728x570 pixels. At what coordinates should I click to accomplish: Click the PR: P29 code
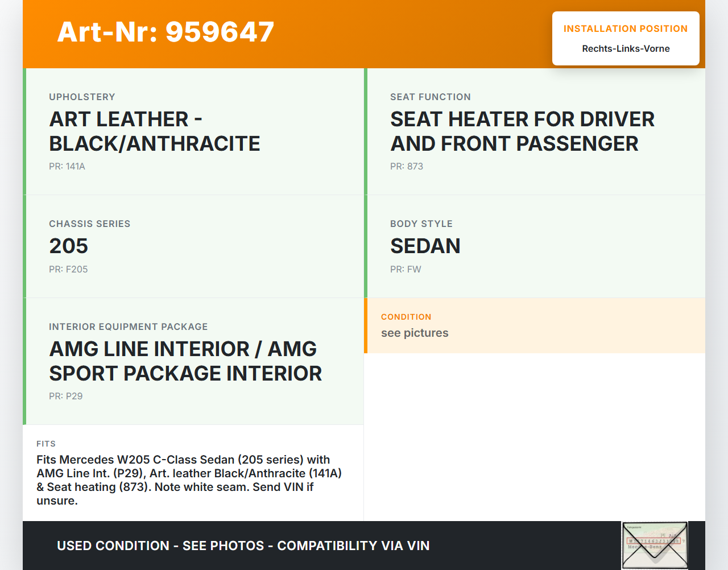[65, 396]
